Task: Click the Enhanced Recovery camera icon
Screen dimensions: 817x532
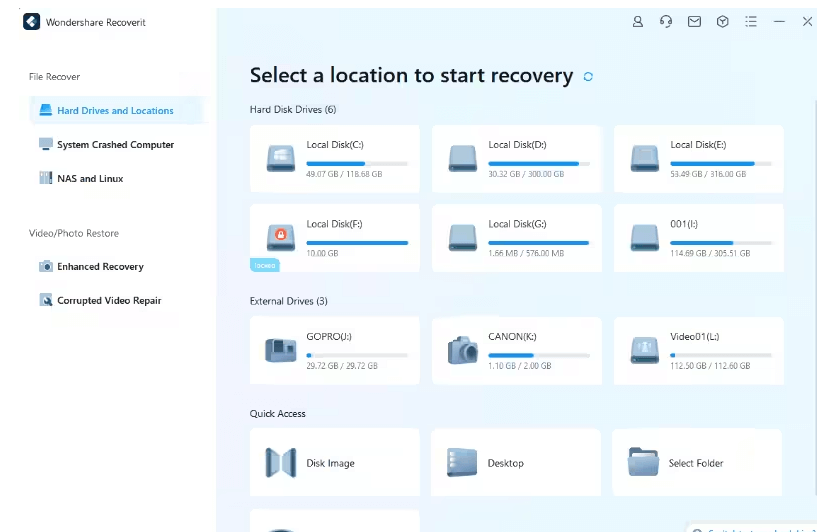Action: pos(46,266)
